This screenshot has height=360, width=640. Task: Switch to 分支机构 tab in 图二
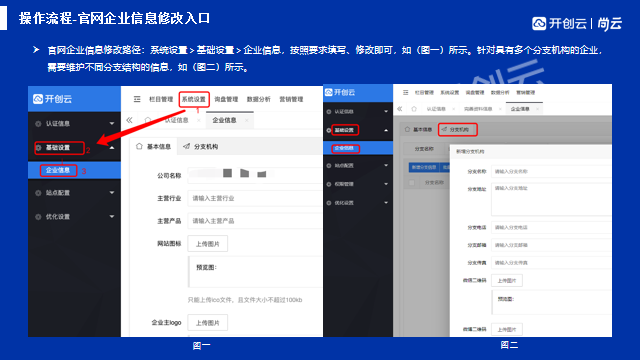coord(458,129)
